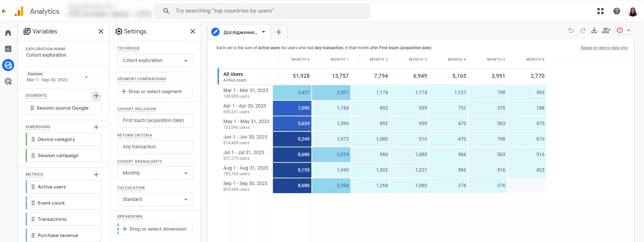Image resolution: width=644 pixels, height=242 pixels.
Task: Click the search magnifier icon
Action: (x=166, y=11)
